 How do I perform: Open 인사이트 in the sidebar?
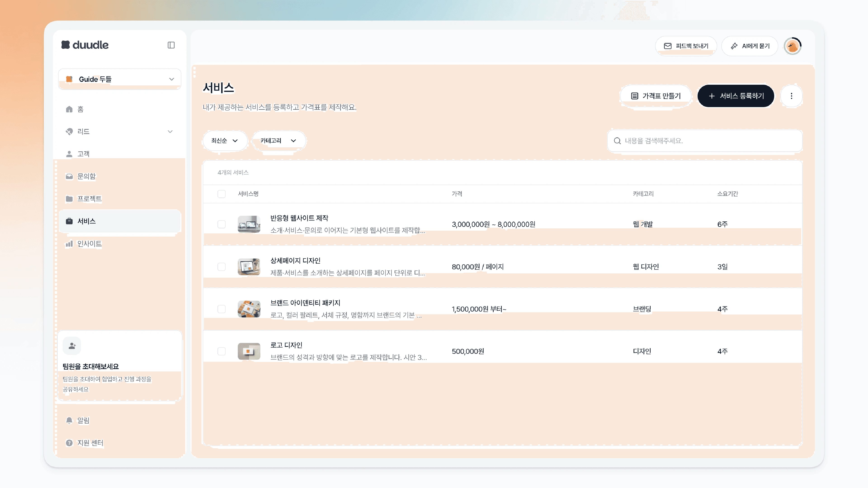coord(120,244)
